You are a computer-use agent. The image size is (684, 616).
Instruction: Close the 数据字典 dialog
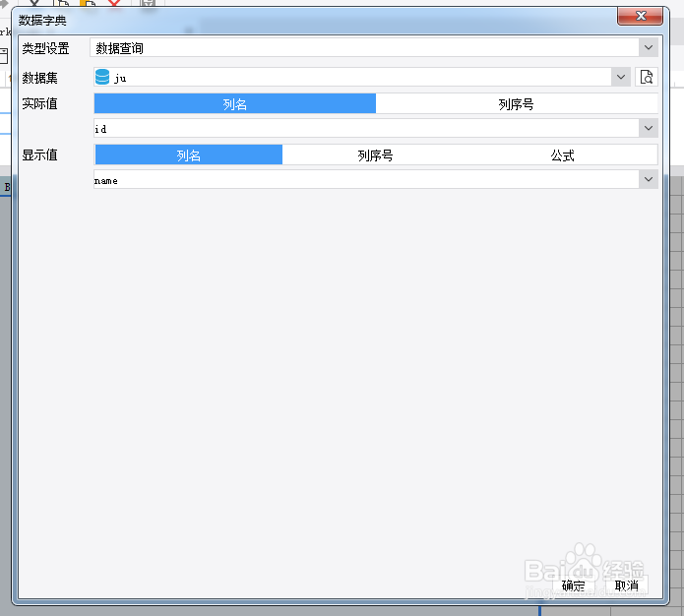pyautogui.click(x=641, y=16)
